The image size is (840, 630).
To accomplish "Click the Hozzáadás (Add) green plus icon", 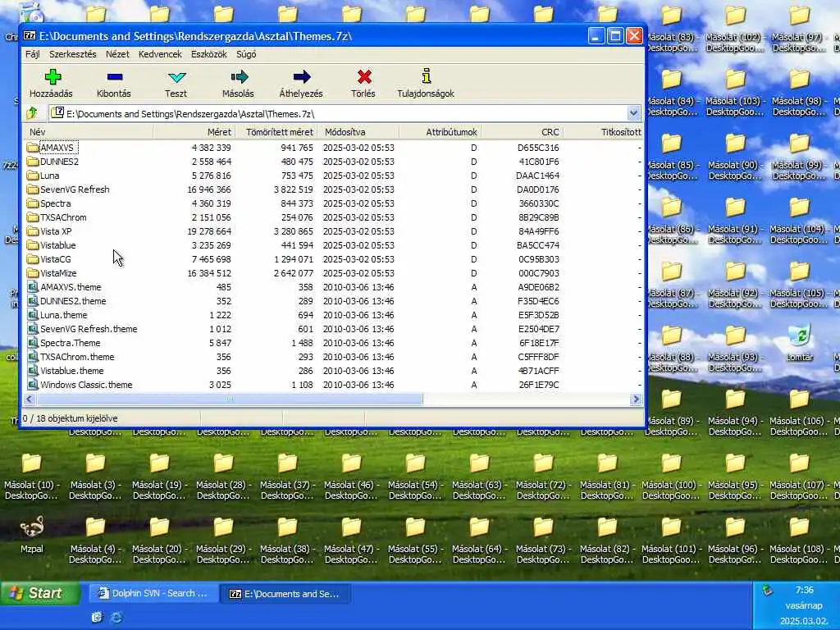I will pyautogui.click(x=52, y=77).
